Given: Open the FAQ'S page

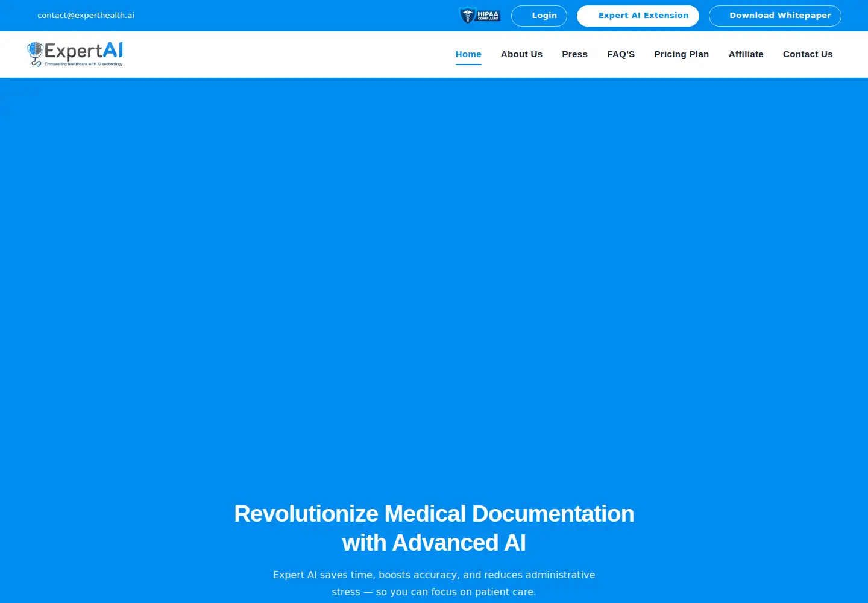Looking at the screenshot, I should click(621, 54).
